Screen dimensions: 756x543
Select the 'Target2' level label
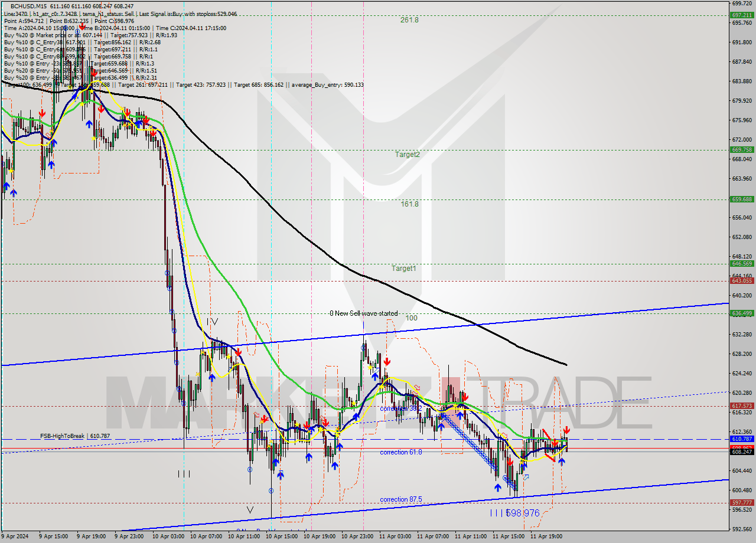coord(408,155)
